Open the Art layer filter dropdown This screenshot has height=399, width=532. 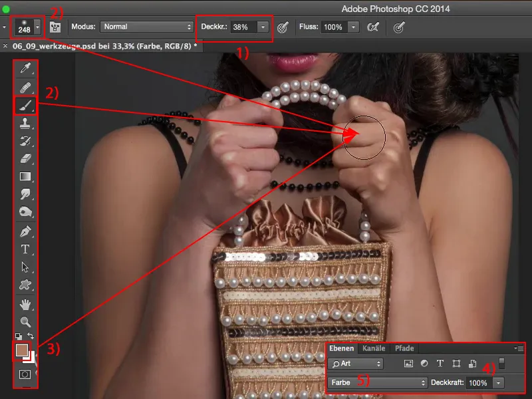click(x=356, y=363)
